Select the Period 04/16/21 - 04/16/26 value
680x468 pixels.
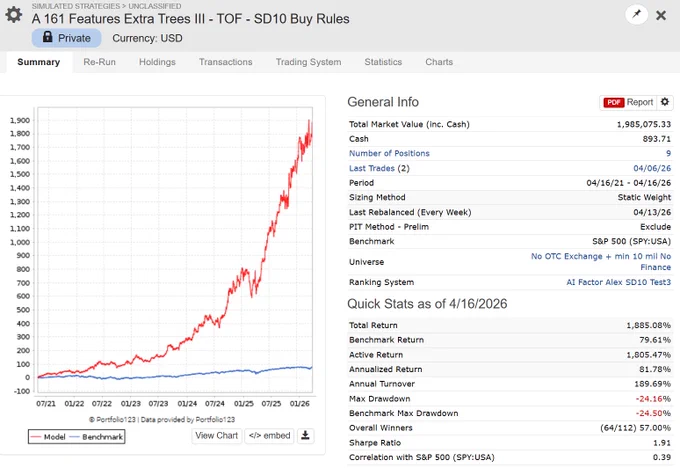click(628, 183)
